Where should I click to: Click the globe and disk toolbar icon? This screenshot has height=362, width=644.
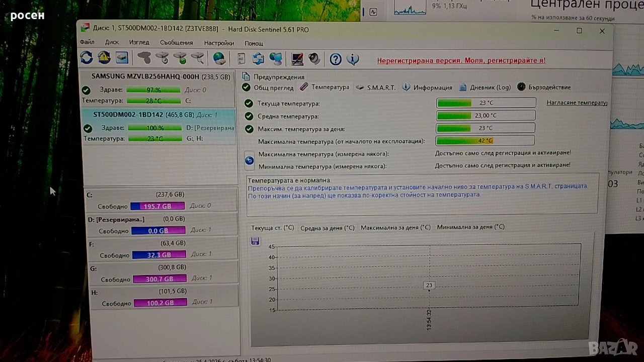coord(219,59)
